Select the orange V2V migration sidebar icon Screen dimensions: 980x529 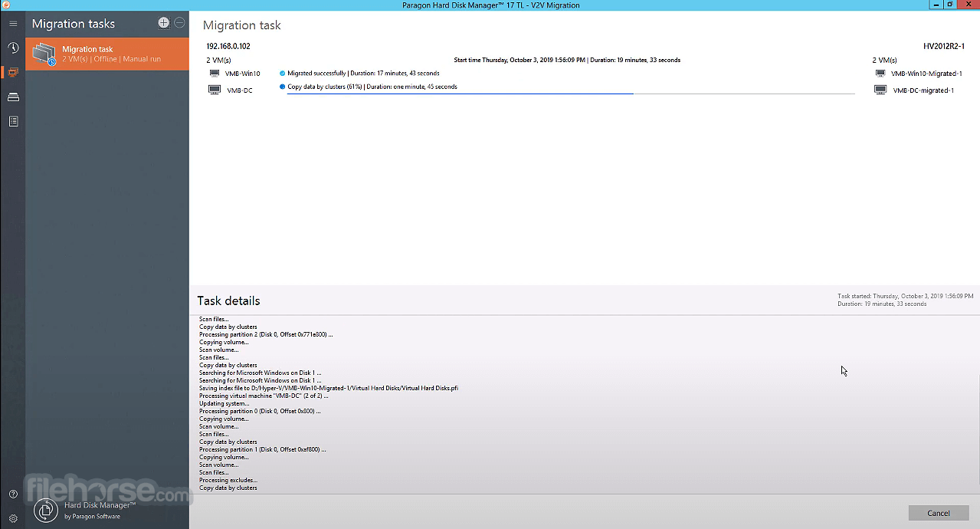click(x=13, y=72)
